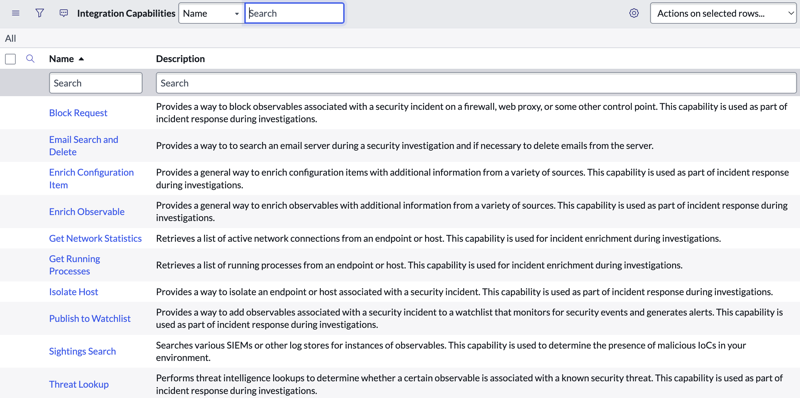
Task: Open the Name search field dropdown
Action: coord(211,14)
